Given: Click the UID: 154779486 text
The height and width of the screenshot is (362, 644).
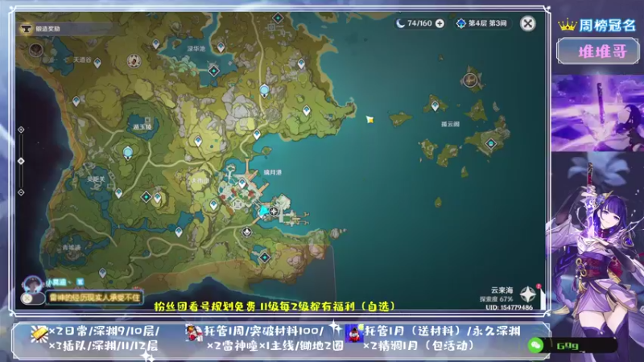Looking at the screenshot, I should (509, 307).
